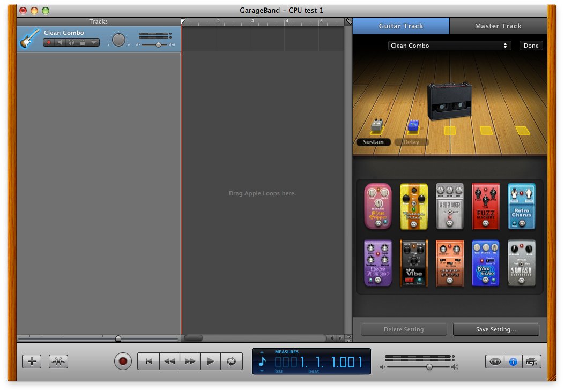This screenshot has width=564, height=392.
Task: Click the tuning fork note icon in LCD
Action: tap(262, 361)
